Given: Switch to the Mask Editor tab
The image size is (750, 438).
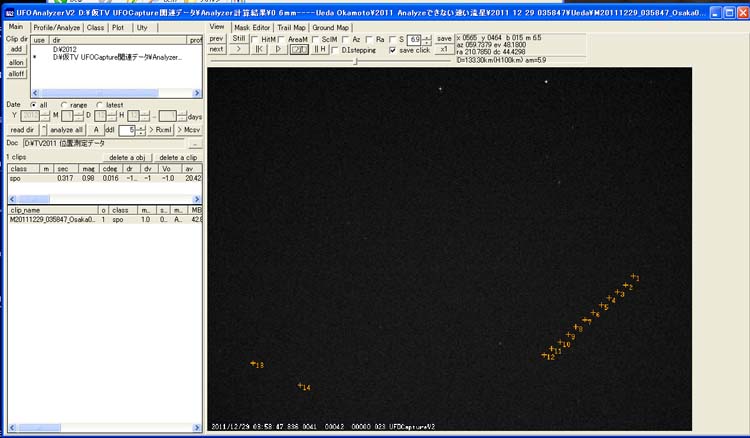Looking at the screenshot, I should click(252, 27).
